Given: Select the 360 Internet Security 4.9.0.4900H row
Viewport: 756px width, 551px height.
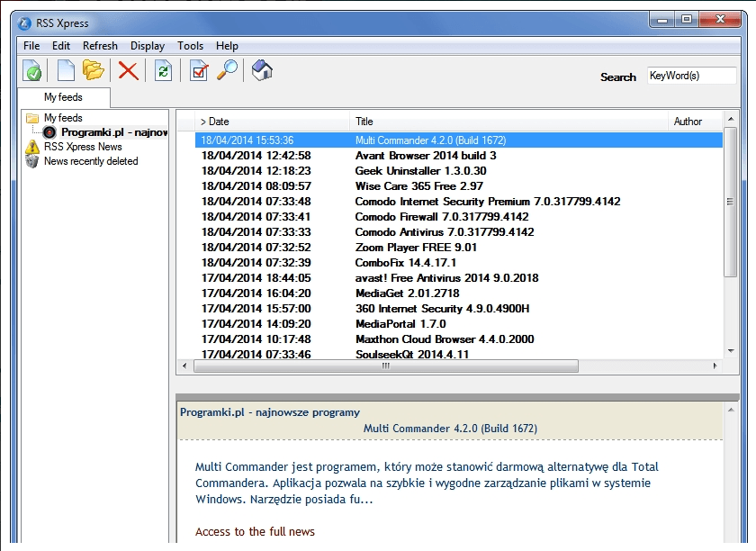Looking at the screenshot, I should click(x=458, y=309).
